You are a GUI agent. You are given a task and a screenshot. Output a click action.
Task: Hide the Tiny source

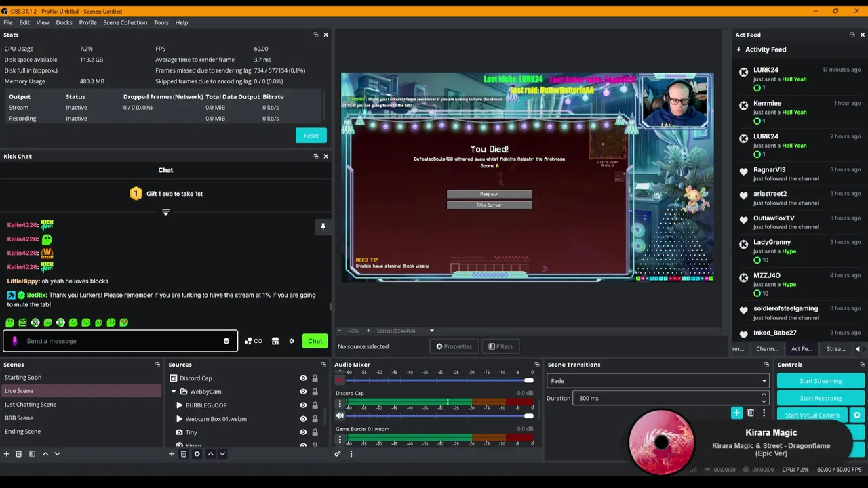click(303, 432)
